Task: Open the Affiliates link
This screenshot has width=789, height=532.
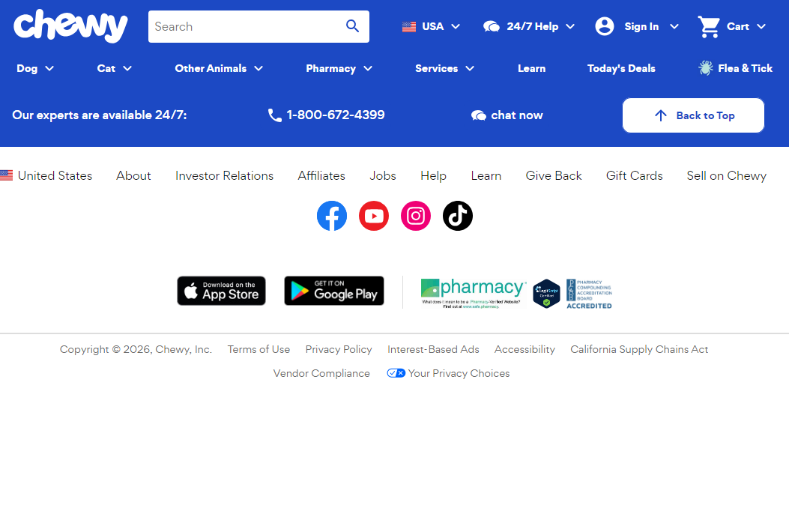Action: coord(321,175)
